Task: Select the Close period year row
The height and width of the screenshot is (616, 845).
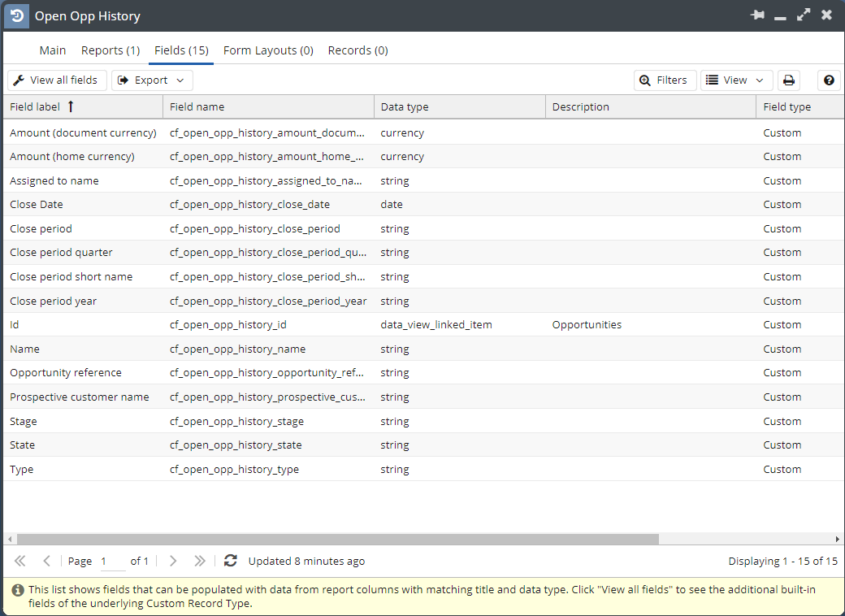Action: coord(423,301)
